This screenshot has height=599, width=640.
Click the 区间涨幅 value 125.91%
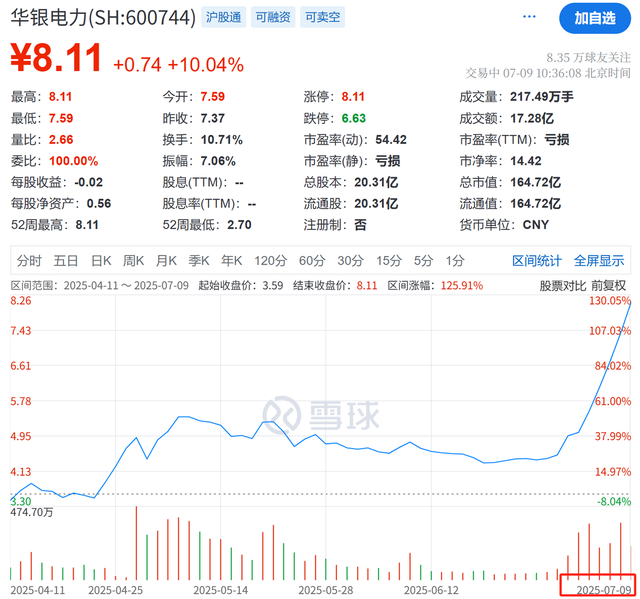tap(462, 286)
